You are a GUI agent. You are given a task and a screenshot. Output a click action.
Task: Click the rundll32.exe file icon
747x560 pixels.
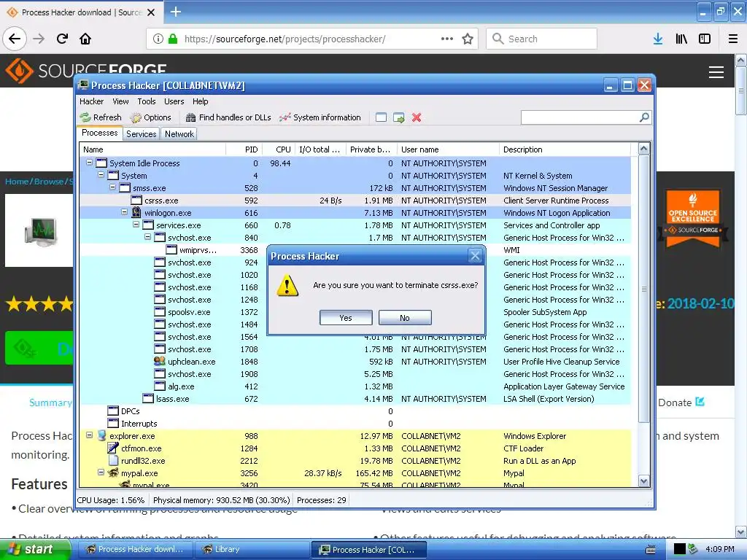click(x=113, y=460)
